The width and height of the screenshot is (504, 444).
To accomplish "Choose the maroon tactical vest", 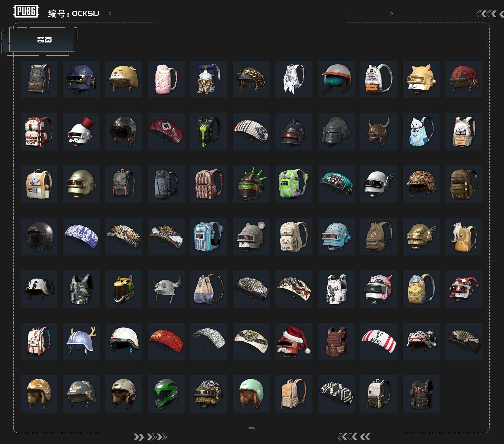I will (337, 341).
